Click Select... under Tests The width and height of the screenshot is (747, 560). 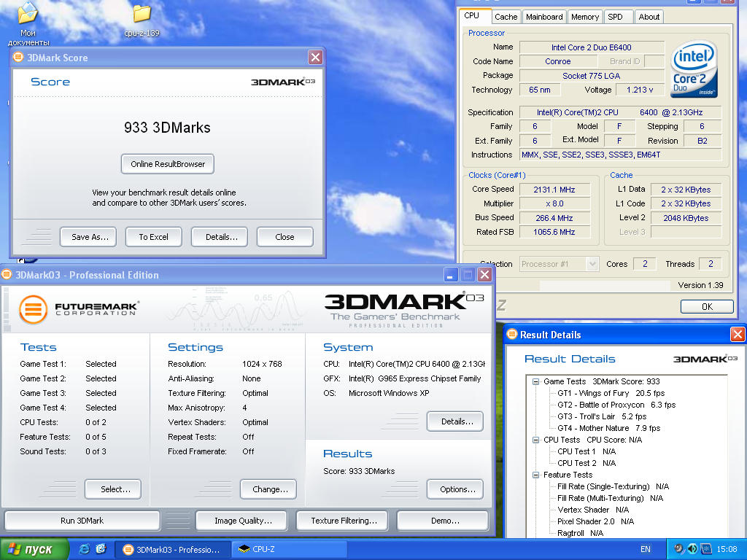coord(115,489)
